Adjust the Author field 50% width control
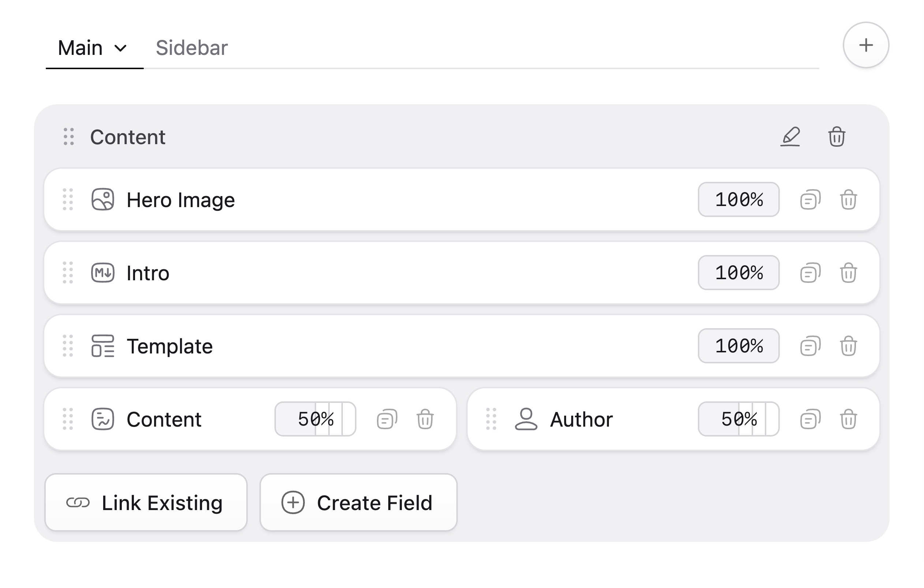Screen dimensions: 924x588 738,419
